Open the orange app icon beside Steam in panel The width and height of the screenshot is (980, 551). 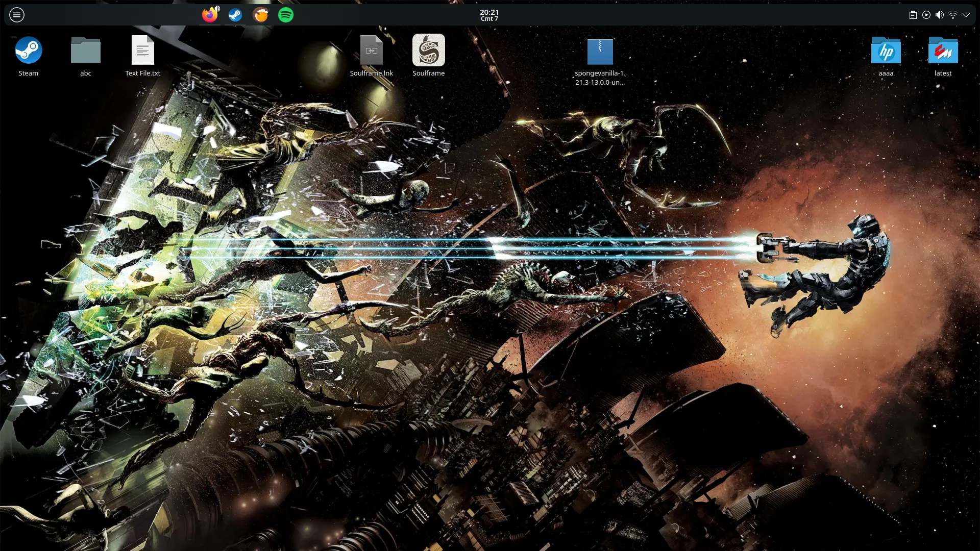(261, 15)
